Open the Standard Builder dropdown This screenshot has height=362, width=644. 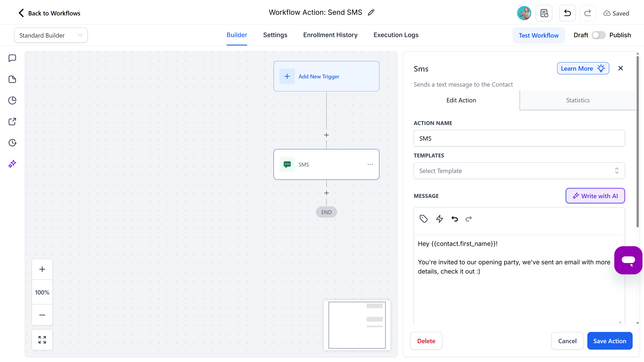point(51,35)
